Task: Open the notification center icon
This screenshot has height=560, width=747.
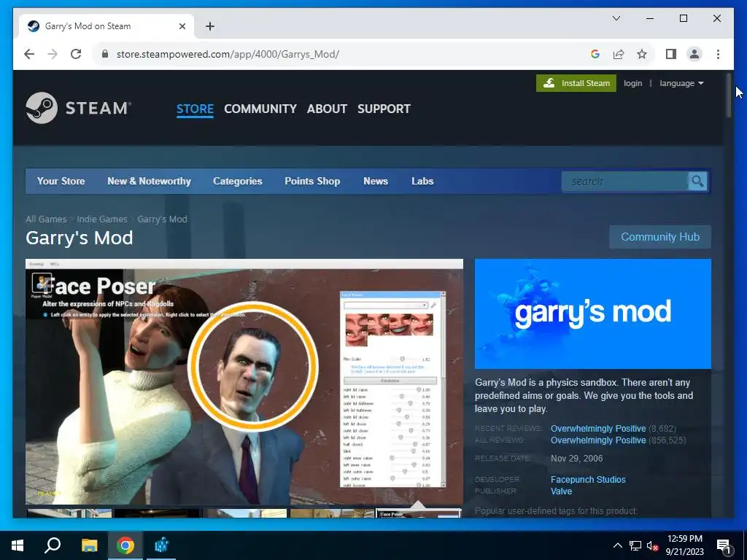Action: coord(724,545)
